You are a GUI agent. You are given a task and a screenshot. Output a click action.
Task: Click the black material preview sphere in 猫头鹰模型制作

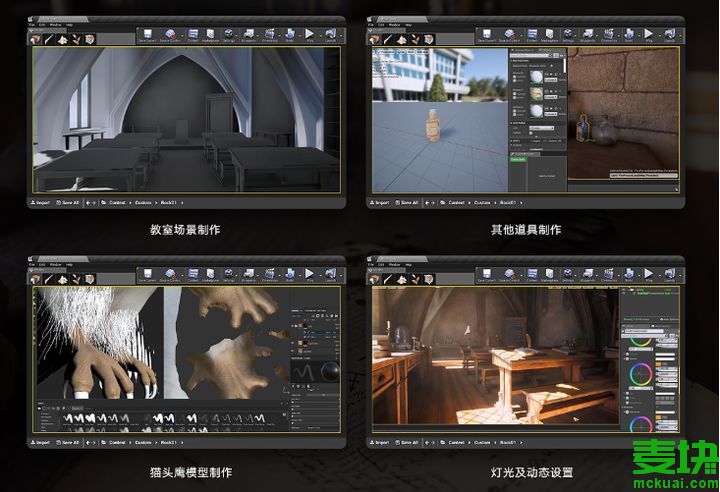(x=329, y=371)
